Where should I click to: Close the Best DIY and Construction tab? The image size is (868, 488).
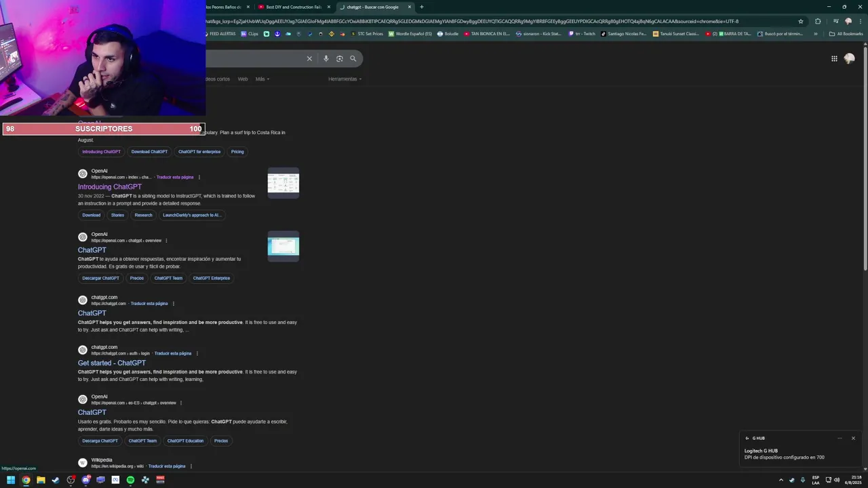pos(329,7)
